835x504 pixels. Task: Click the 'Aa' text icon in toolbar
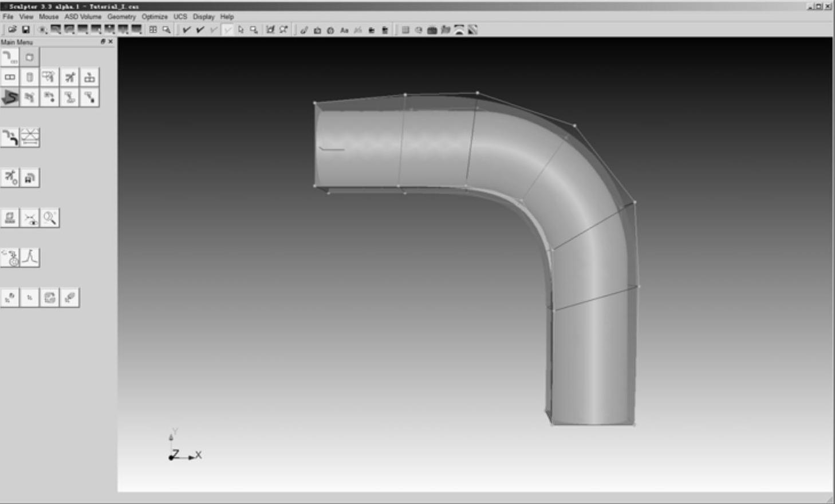(344, 30)
